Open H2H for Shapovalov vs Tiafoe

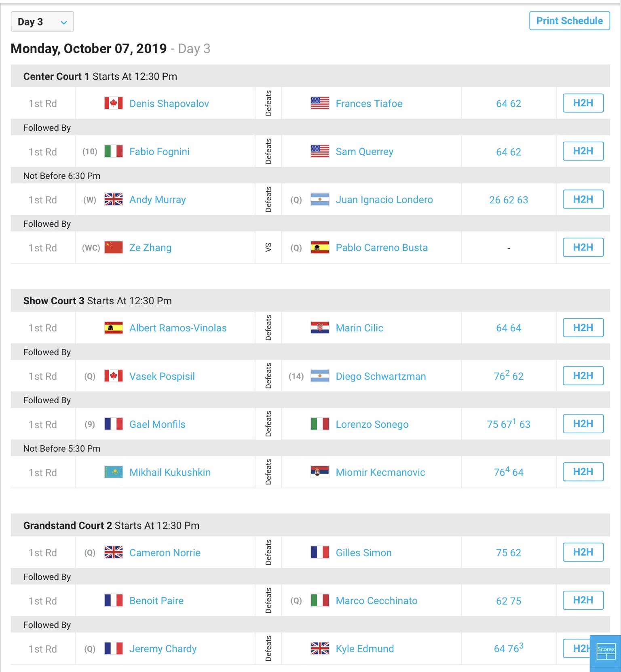click(x=583, y=103)
